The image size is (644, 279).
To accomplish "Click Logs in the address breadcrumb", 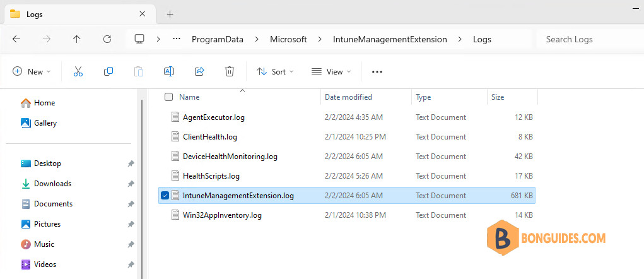I will tap(482, 39).
